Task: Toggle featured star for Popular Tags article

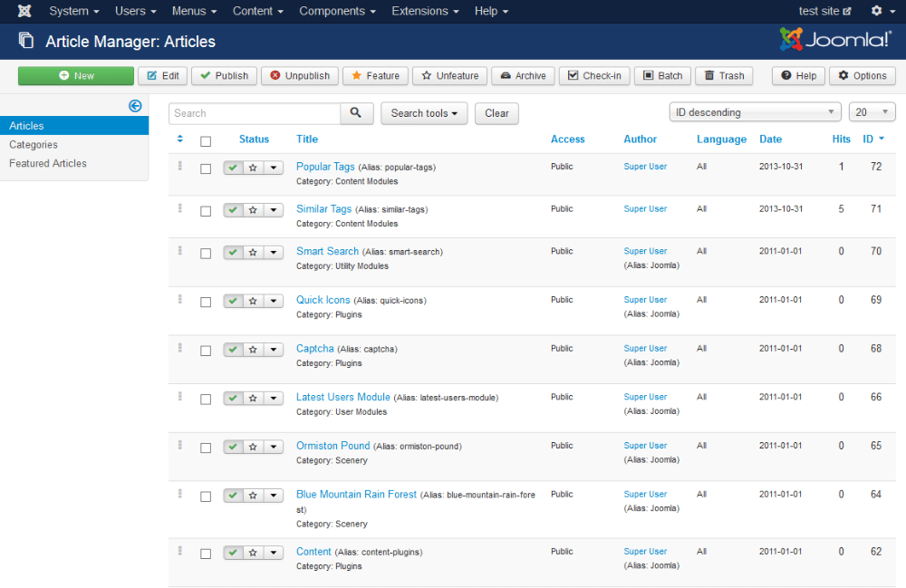Action: [x=253, y=168]
